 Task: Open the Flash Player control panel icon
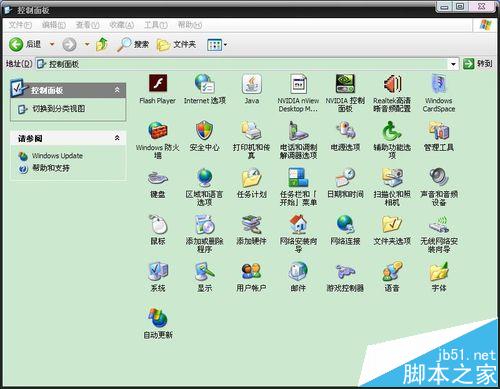click(158, 83)
